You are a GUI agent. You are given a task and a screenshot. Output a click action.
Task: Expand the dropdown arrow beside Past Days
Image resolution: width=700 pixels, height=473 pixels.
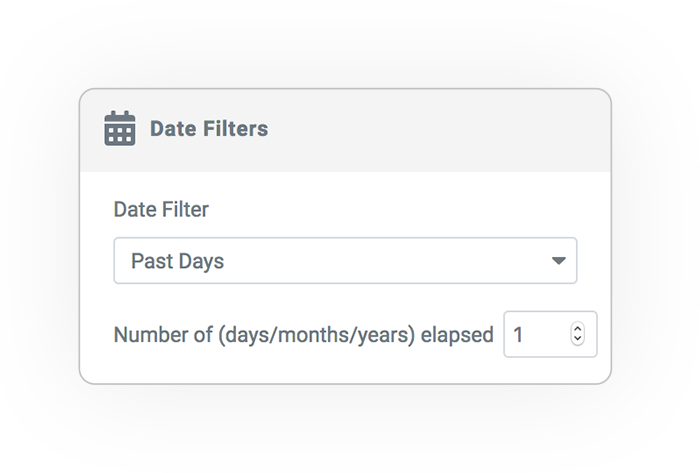point(558,261)
